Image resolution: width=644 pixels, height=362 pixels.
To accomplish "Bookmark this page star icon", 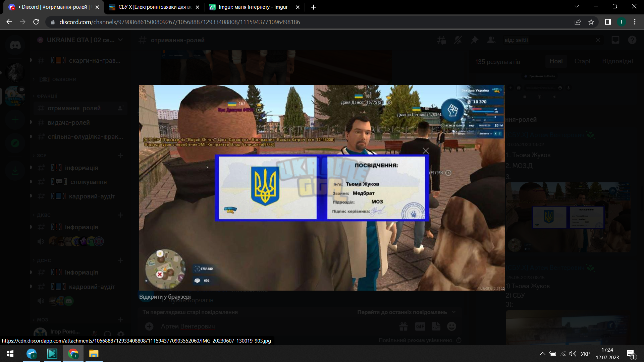I will pyautogui.click(x=591, y=22).
